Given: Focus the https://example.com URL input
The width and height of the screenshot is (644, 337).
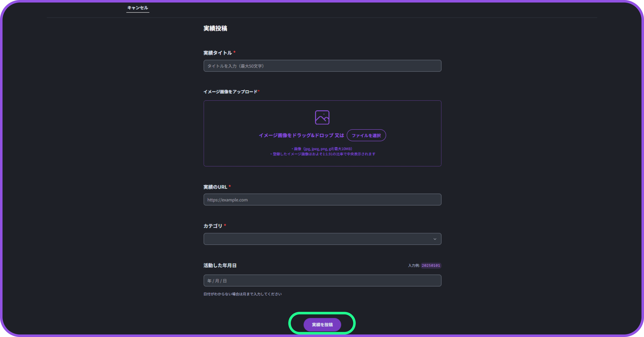Looking at the screenshot, I should (322, 200).
